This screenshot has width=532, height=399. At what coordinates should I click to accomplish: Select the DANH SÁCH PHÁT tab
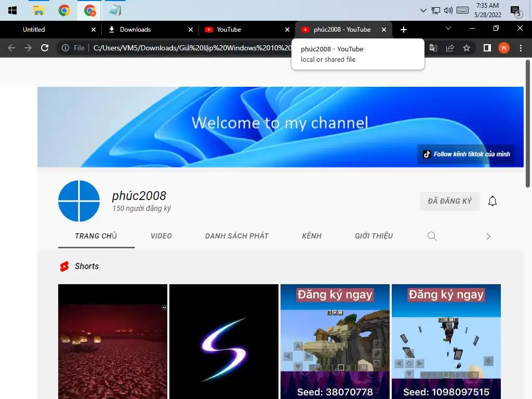coord(237,236)
